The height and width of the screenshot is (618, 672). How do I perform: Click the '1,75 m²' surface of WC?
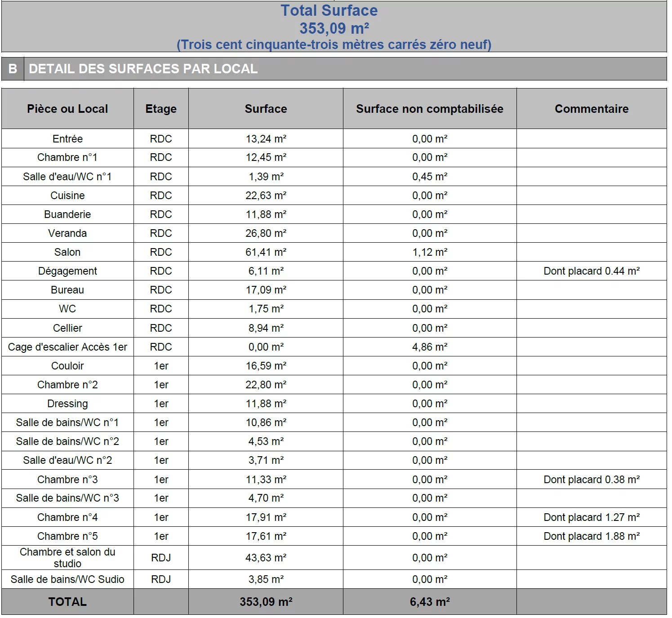point(266,309)
